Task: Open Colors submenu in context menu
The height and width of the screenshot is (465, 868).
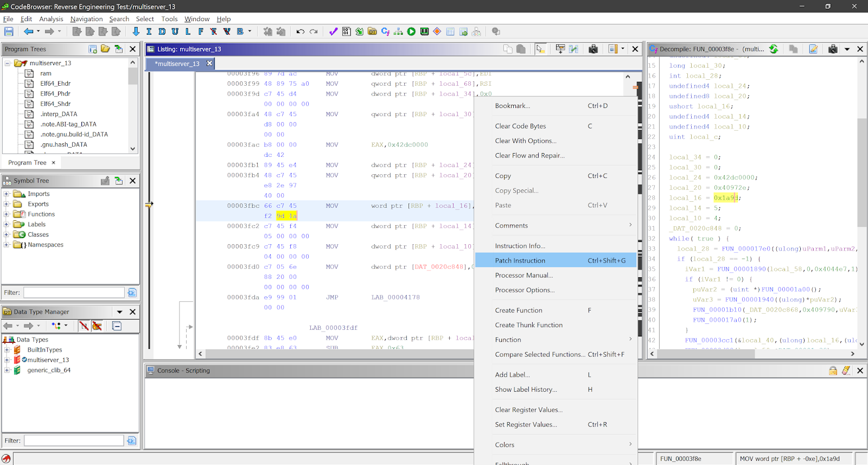Action: 556,445
